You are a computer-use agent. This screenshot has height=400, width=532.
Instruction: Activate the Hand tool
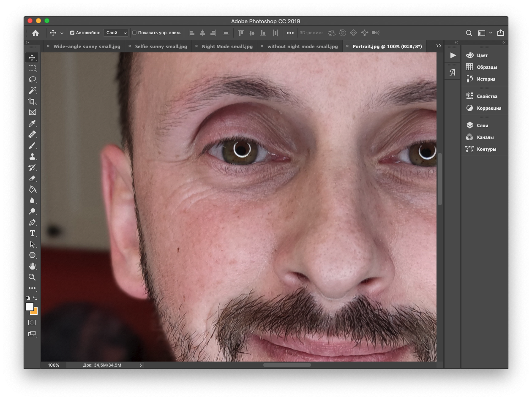[32, 266]
